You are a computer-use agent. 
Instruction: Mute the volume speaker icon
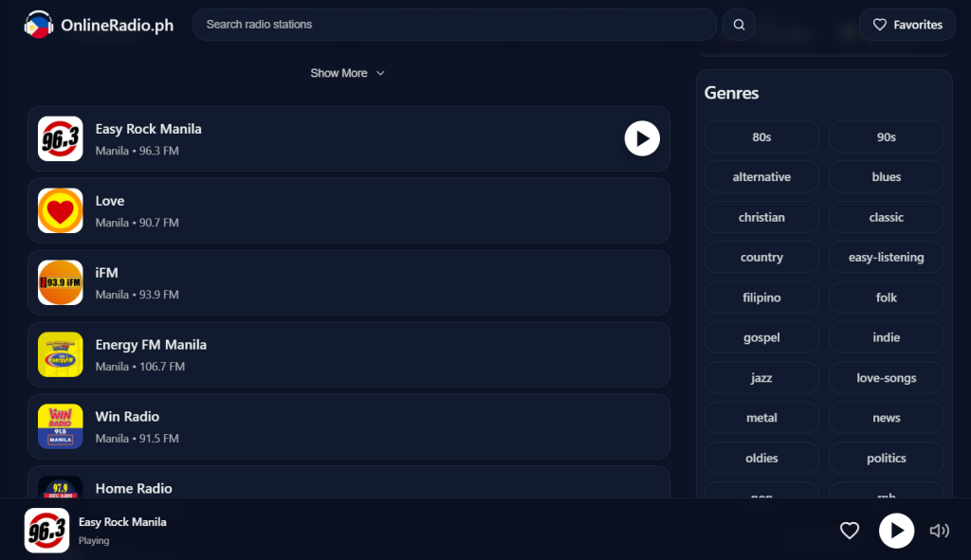939,531
